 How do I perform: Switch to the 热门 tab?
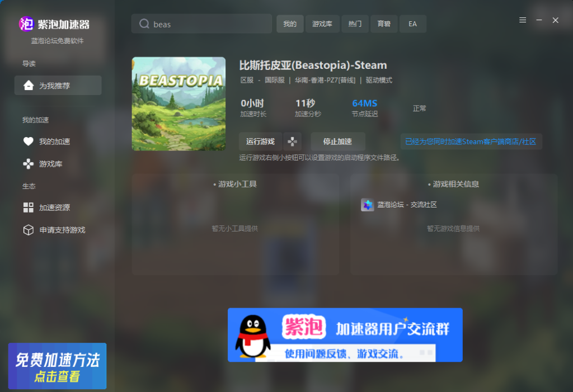355,23
